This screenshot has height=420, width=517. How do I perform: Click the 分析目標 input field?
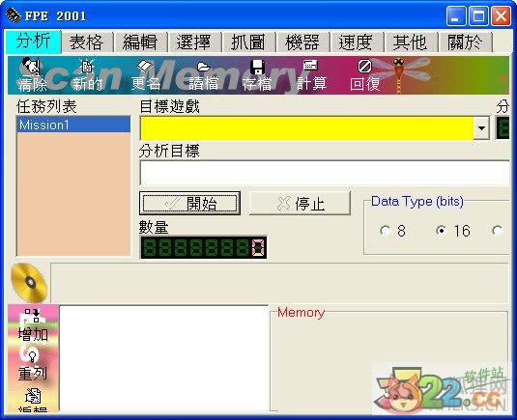pos(325,173)
